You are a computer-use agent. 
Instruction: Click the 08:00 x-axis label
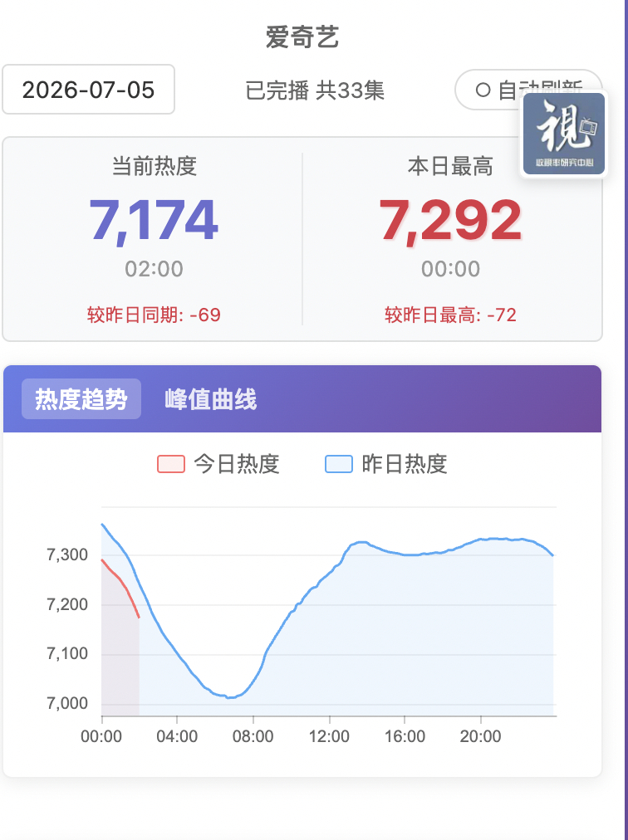tap(253, 736)
